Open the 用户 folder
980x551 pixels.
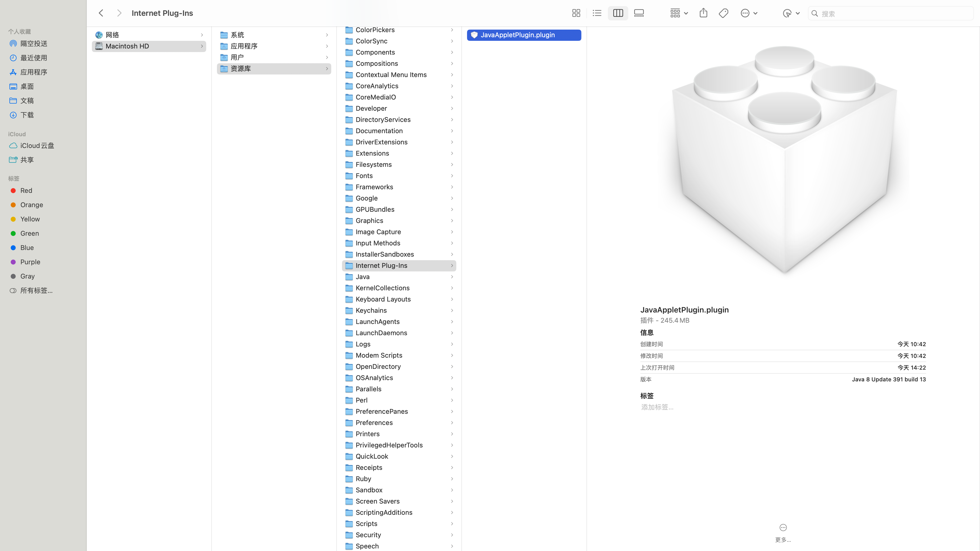click(x=274, y=57)
